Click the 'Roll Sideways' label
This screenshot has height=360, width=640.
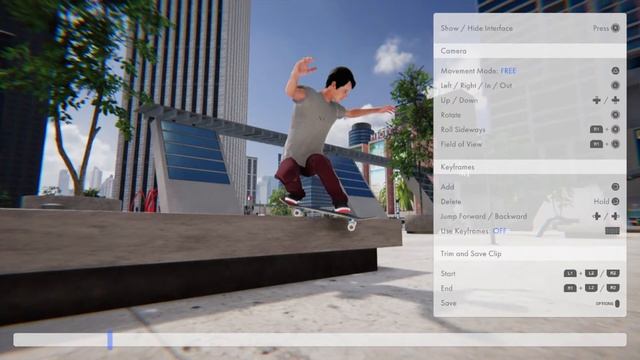coord(463,129)
